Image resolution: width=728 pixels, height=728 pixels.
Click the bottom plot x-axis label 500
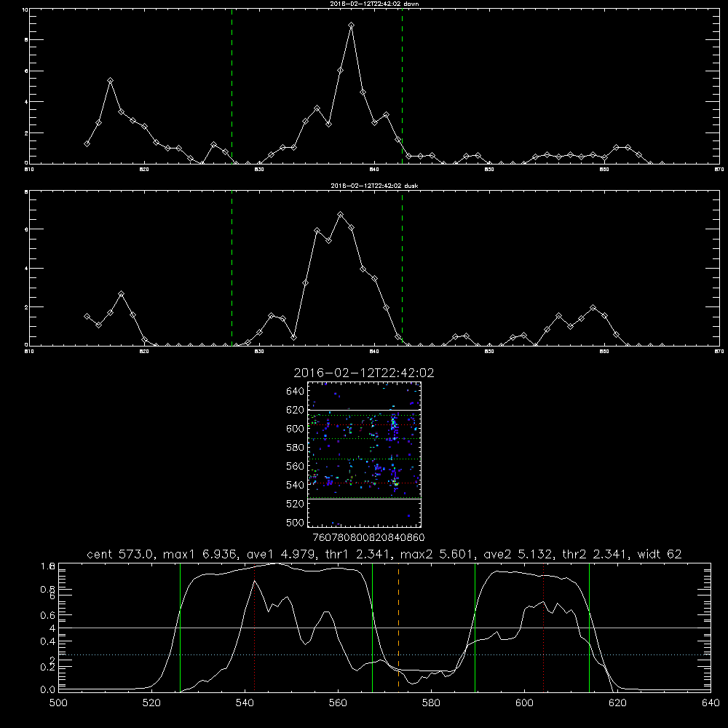point(58,703)
